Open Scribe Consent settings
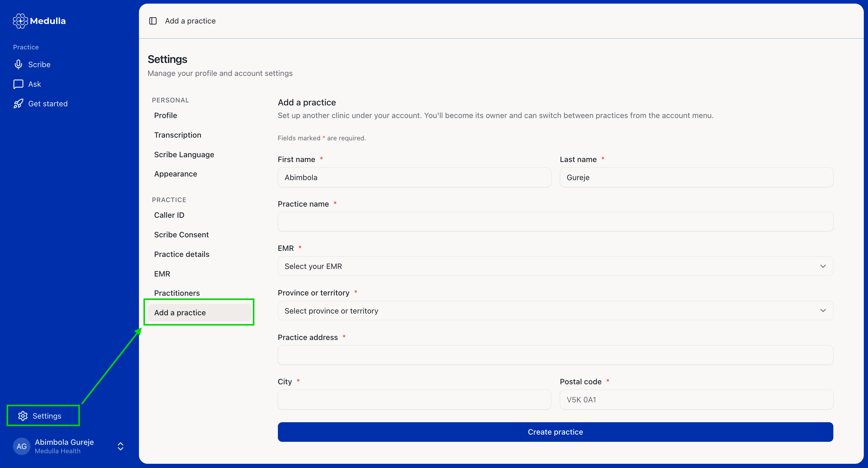Viewport: 868px width, 468px height. [181, 234]
